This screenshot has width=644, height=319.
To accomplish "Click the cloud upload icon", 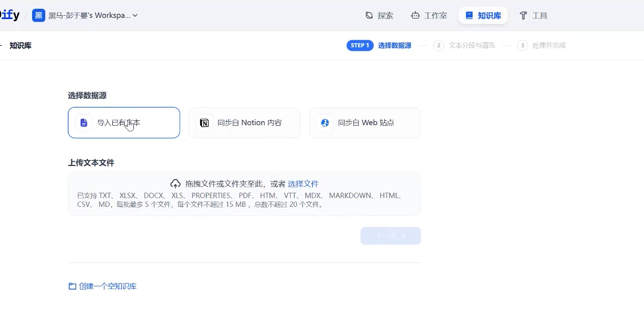I will [x=175, y=184].
